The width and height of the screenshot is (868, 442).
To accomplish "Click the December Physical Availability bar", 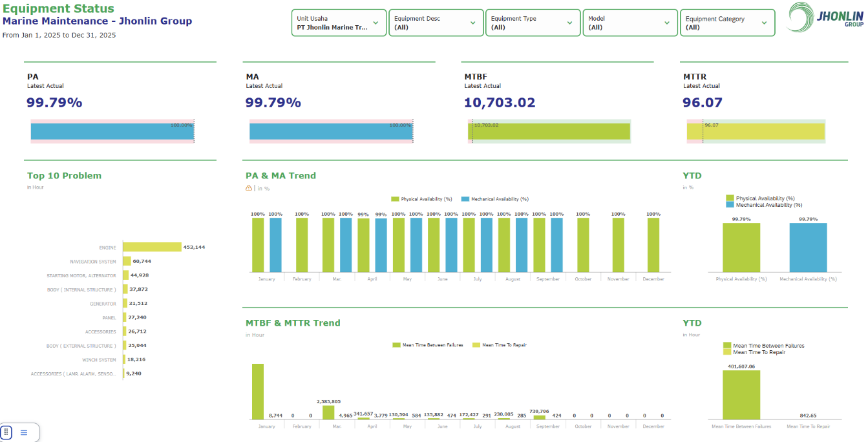I will [x=653, y=245].
